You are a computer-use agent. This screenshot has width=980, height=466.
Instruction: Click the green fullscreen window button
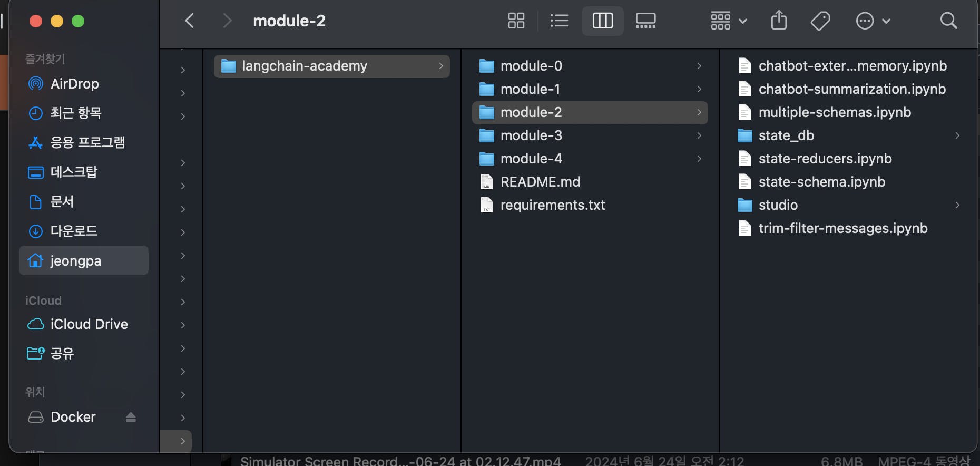[78, 21]
